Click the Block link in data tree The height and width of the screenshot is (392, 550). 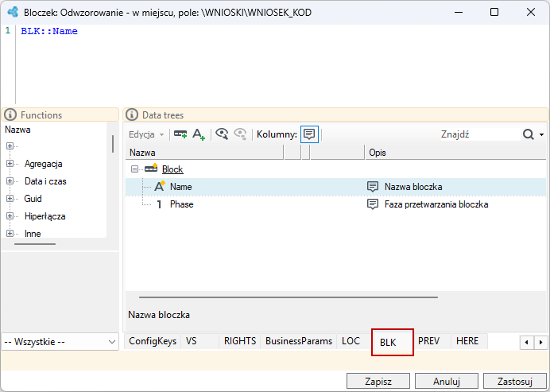(x=172, y=169)
